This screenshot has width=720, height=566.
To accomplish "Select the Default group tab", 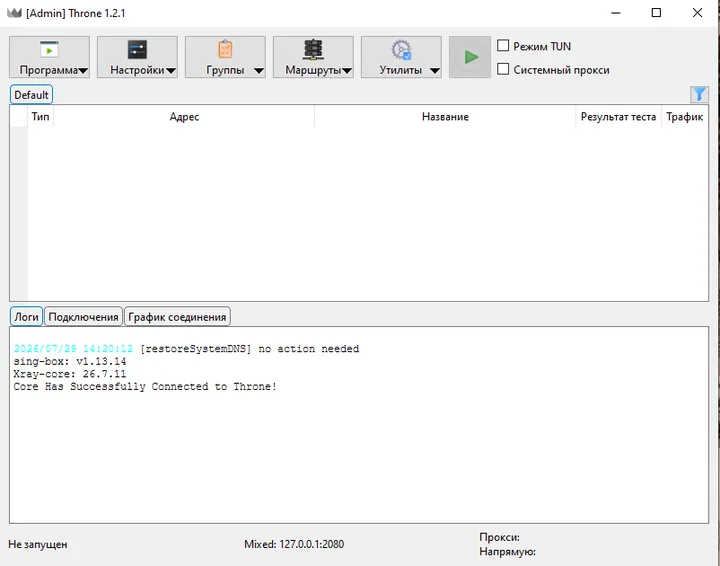I will point(31,95).
